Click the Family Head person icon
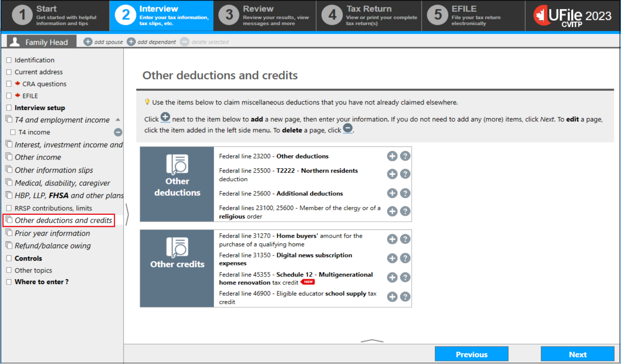The image size is (621, 364). tap(15, 42)
